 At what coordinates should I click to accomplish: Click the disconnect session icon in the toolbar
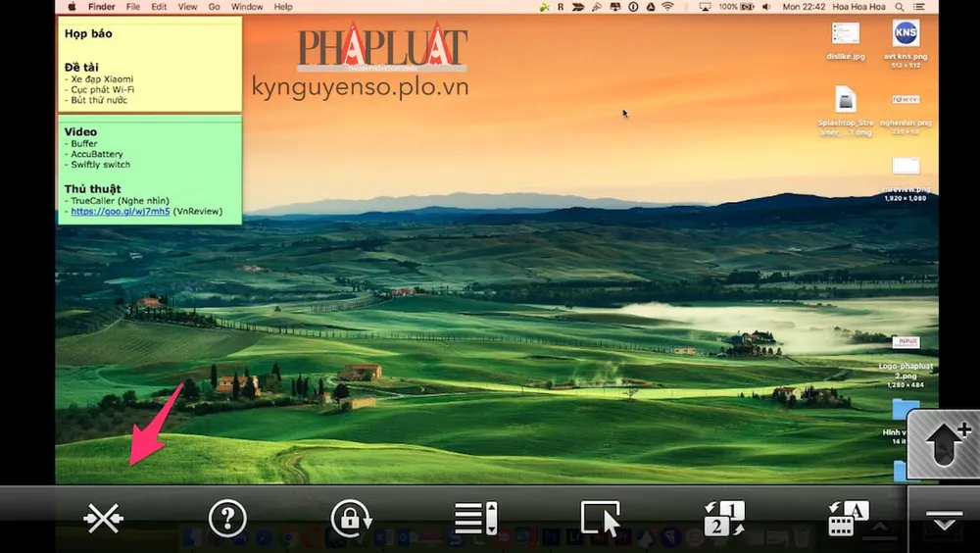click(103, 518)
